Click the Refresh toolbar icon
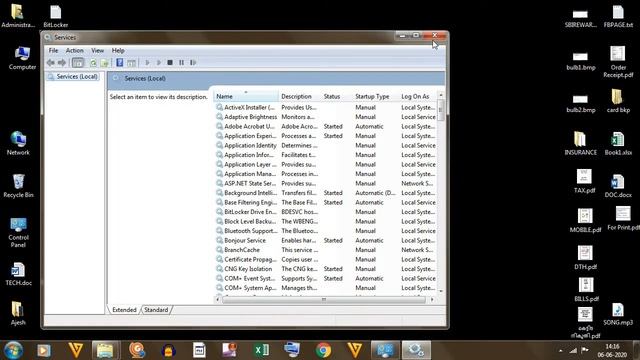Image resolution: width=640 pixels, height=360 pixels. pyautogui.click(x=93, y=63)
